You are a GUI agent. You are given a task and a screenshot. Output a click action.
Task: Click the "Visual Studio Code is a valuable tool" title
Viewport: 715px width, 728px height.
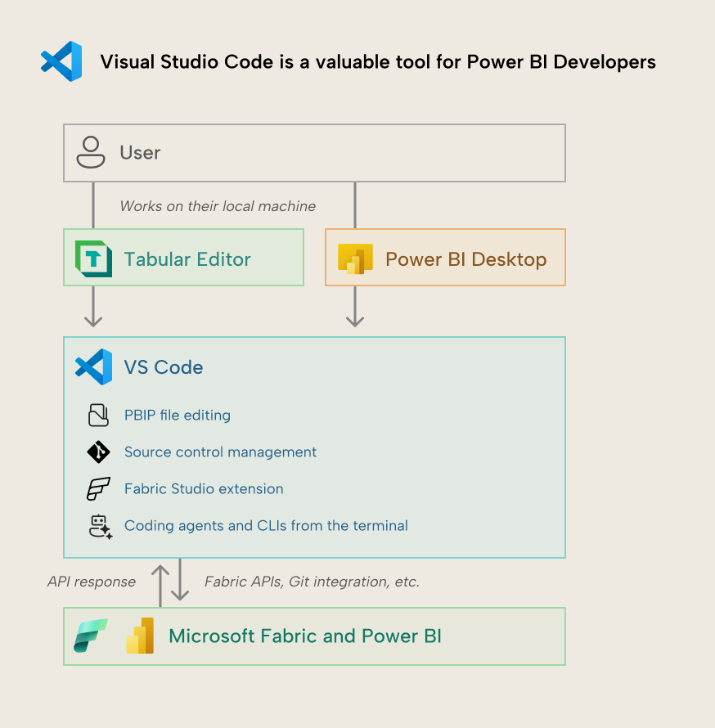pos(378,62)
